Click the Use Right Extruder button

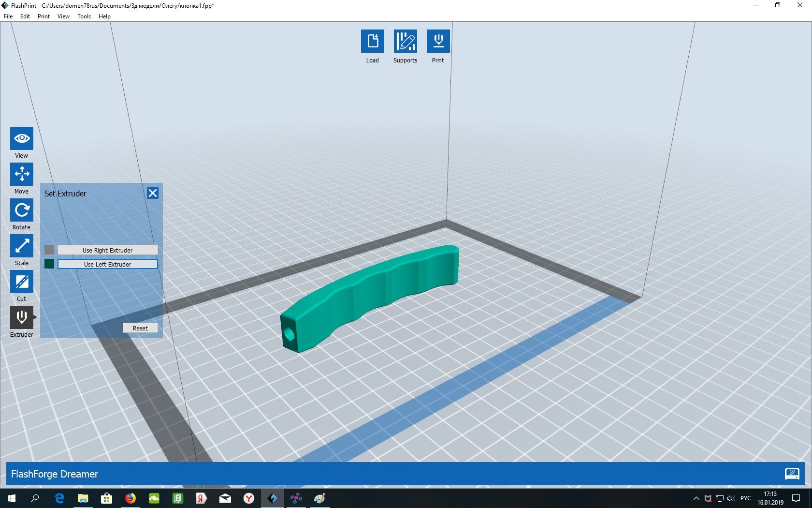tap(107, 250)
